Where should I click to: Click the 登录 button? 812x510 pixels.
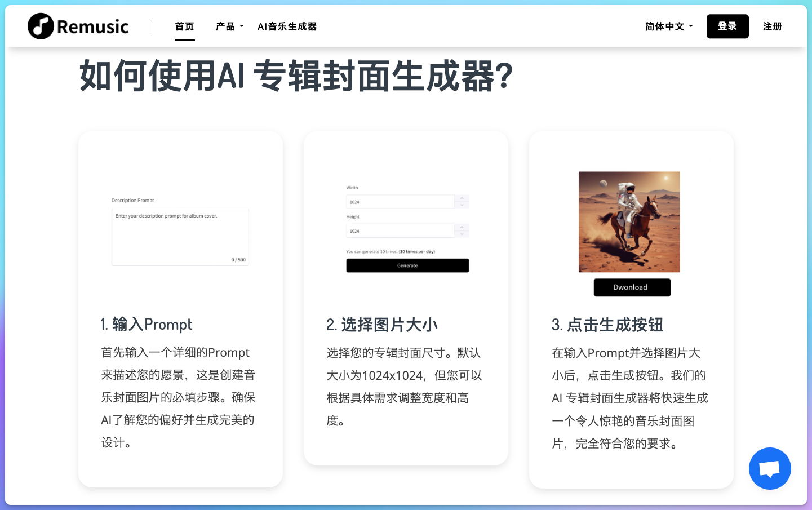pyautogui.click(x=727, y=26)
